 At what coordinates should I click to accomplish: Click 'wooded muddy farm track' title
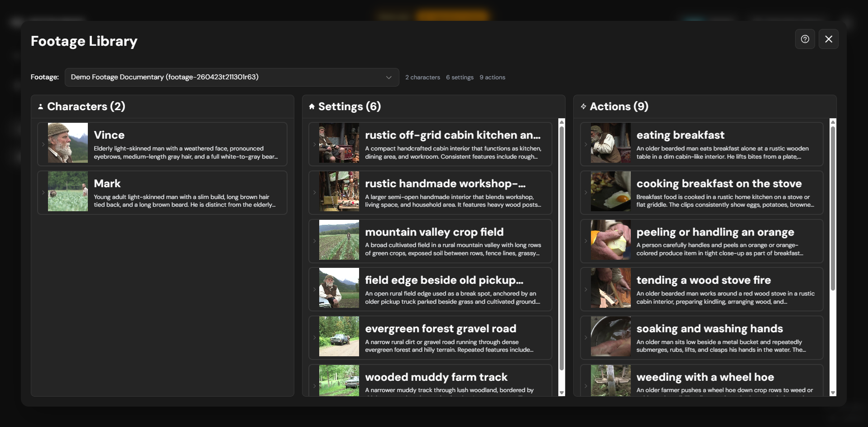click(436, 377)
